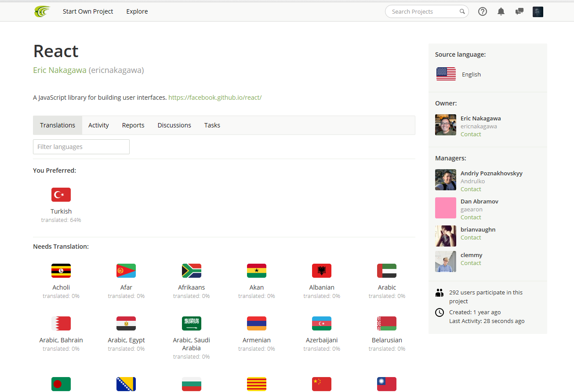The width and height of the screenshot is (574, 392).
Task: Select the Afrikaans flag icon
Action: pyautogui.click(x=192, y=271)
